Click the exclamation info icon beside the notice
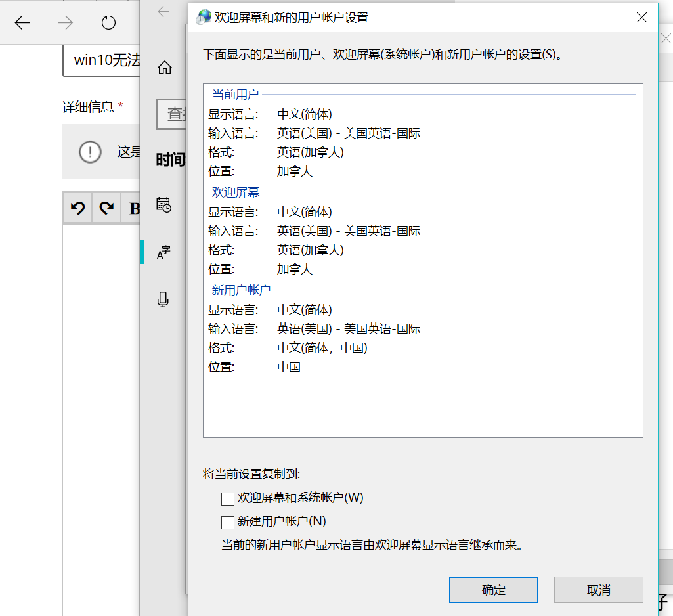Viewport: 673px width, 616px height. [90, 151]
